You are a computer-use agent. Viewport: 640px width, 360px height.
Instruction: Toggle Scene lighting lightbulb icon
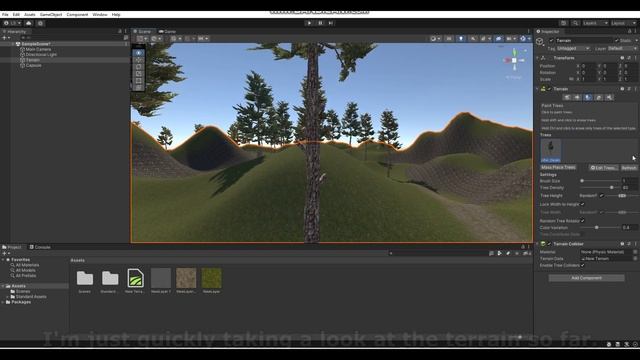point(461,38)
